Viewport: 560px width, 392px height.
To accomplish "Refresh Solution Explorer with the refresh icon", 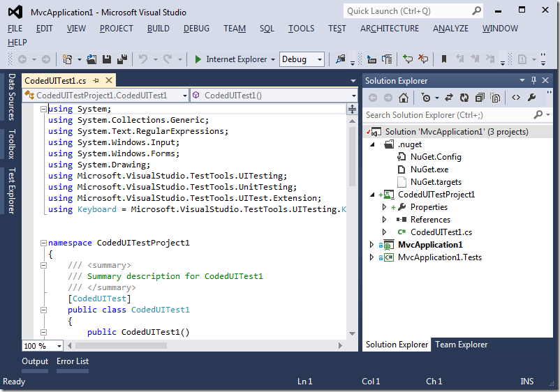I will pyautogui.click(x=464, y=98).
